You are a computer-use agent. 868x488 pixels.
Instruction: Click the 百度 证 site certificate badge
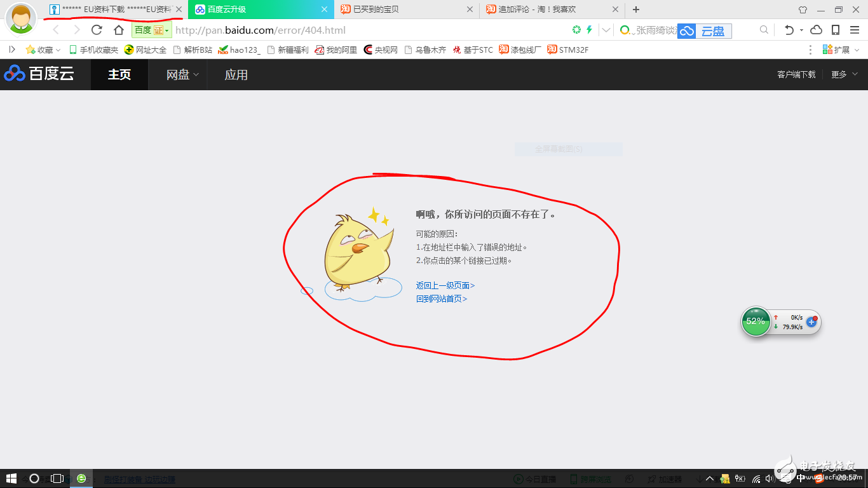click(151, 30)
